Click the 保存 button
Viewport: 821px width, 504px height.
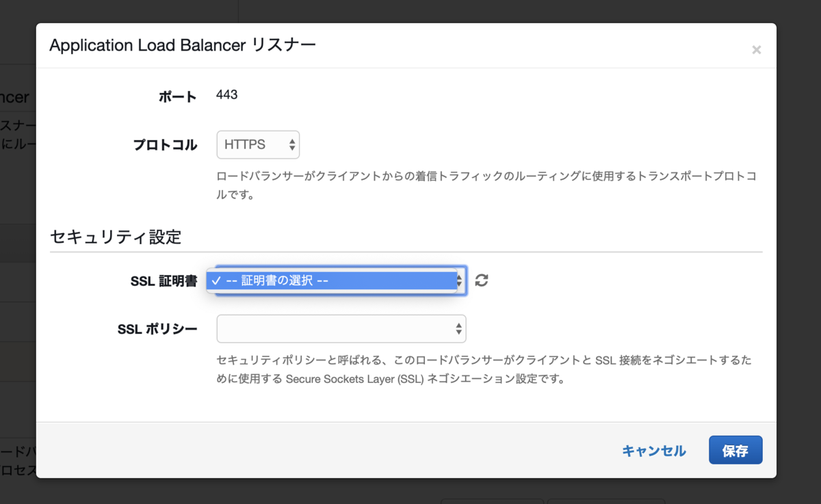click(x=735, y=451)
